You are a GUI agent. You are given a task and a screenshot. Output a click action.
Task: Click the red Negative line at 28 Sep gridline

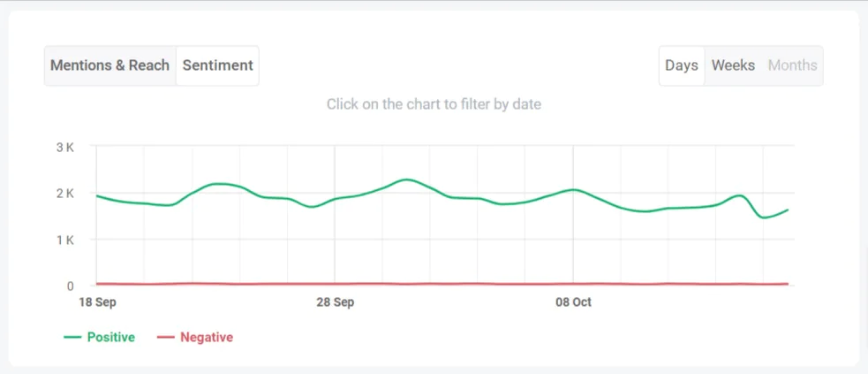click(x=335, y=284)
